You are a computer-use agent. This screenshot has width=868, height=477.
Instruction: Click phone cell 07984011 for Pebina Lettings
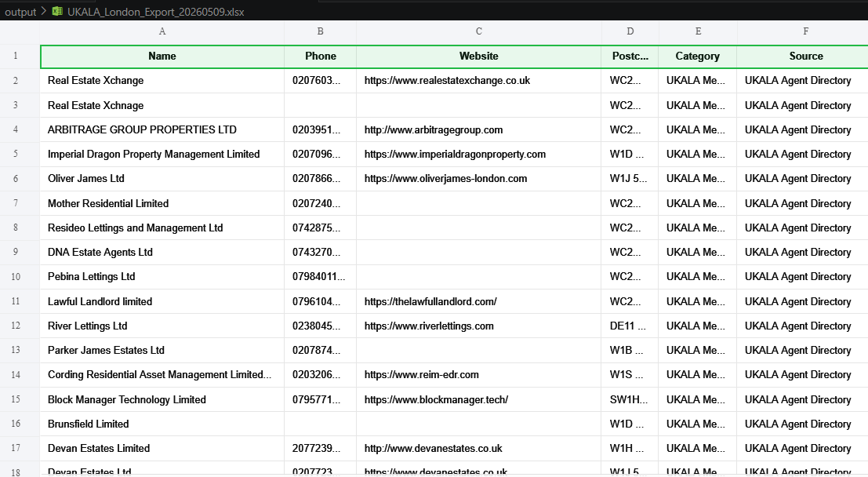(321, 277)
